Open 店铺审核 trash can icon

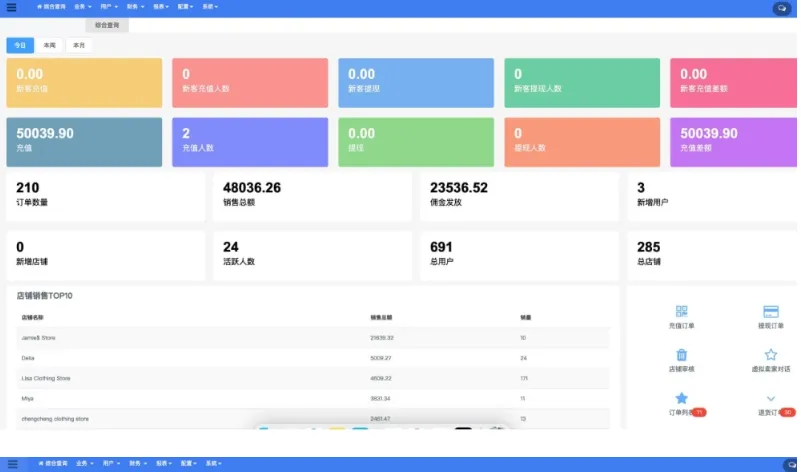pos(681,355)
